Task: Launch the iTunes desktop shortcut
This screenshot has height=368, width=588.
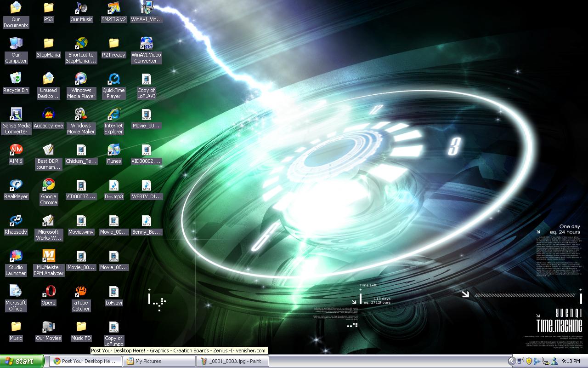Action: (113, 154)
